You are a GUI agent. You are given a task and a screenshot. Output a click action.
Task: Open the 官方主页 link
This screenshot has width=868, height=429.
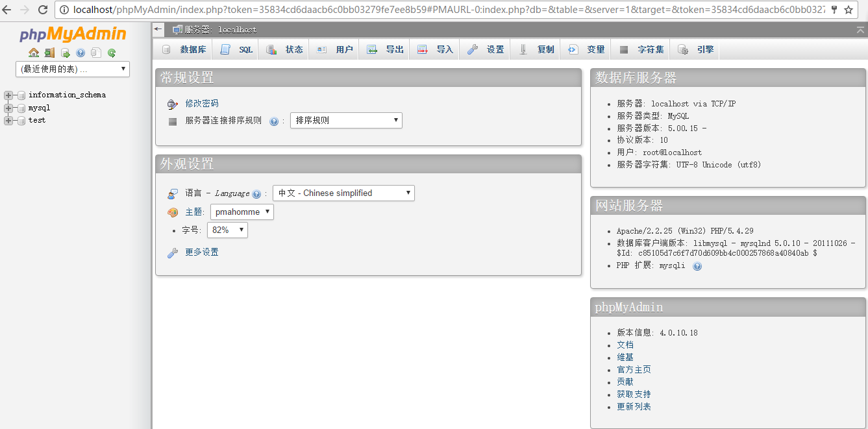coord(634,369)
